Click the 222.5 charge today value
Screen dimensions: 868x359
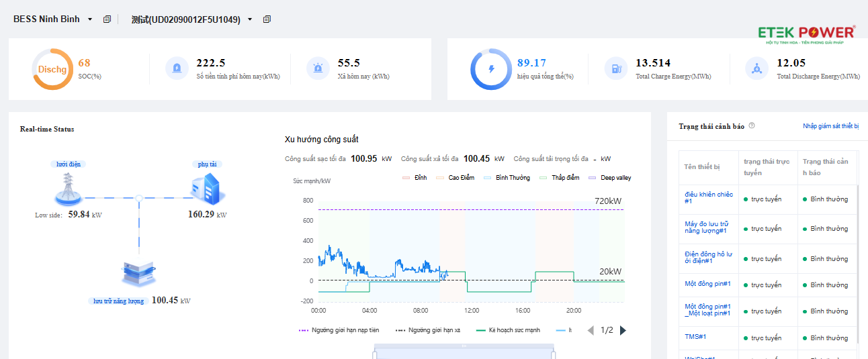click(210, 63)
